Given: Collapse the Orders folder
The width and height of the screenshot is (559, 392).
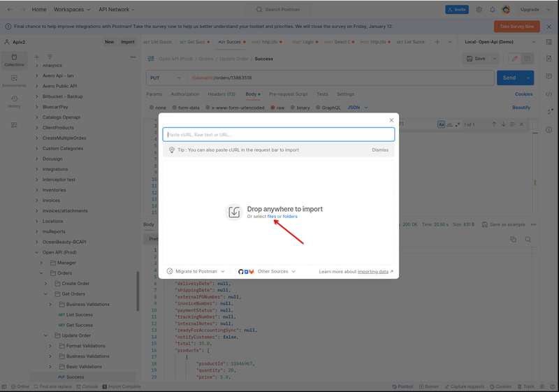Looking at the screenshot, I should [x=41, y=273].
